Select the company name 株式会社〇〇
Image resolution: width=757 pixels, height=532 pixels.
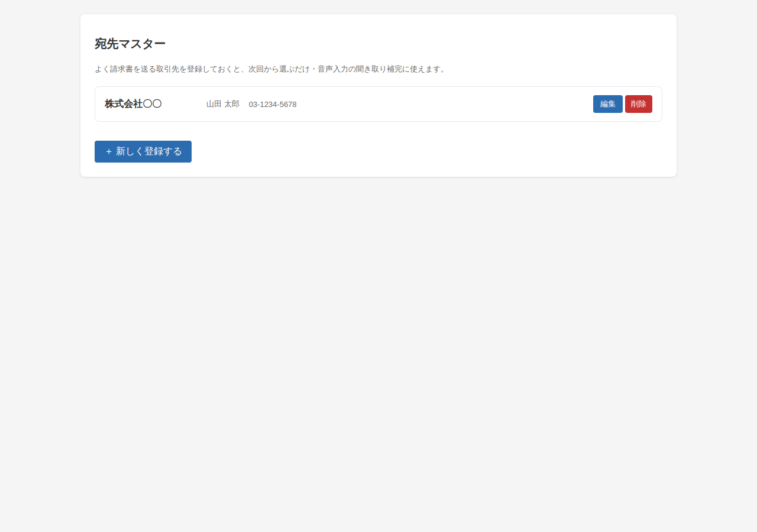point(133,104)
